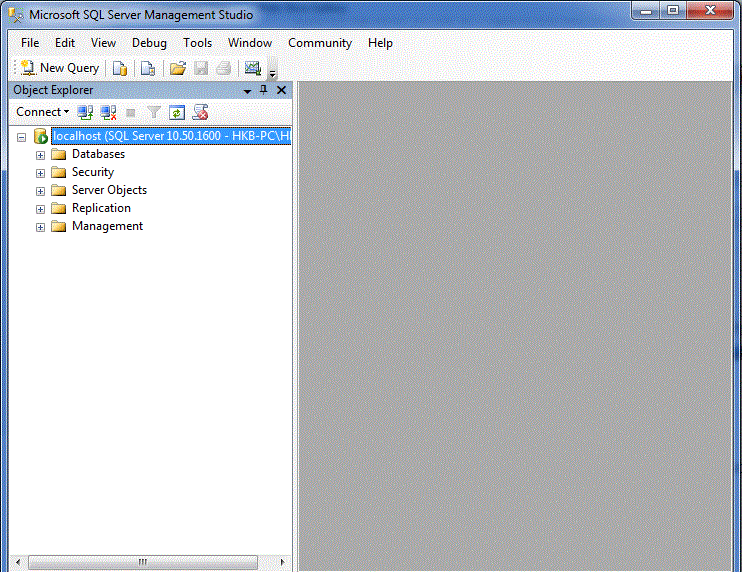This screenshot has height=572, width=742.
Task: Open the Community menu
Action: (320, 43)
